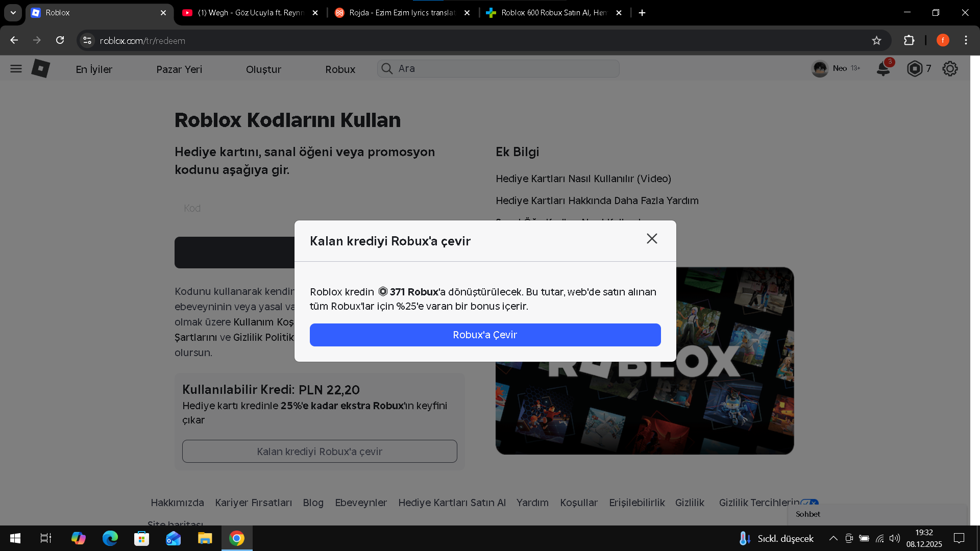The width and height of the screenshot is (980, 551).
Task: Open Erişilebilirlik footer link
Action: pos(637,503)
